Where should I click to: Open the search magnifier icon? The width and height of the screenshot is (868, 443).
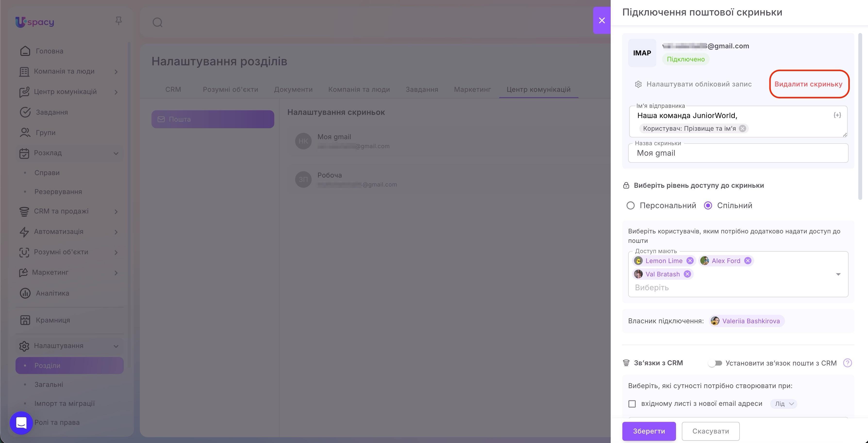pyautogui.click(x=157, y=22)
